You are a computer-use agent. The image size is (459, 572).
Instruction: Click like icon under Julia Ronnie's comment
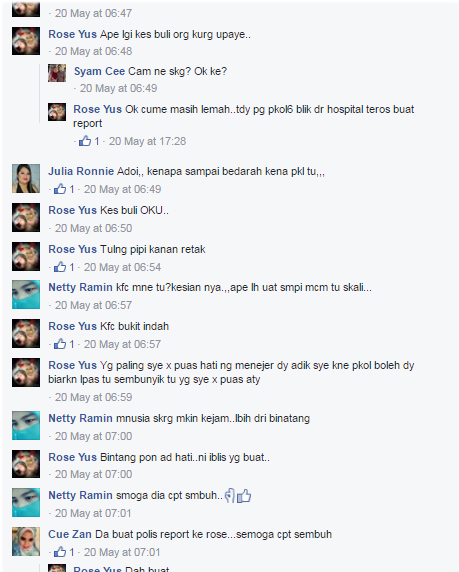[60, 189]
